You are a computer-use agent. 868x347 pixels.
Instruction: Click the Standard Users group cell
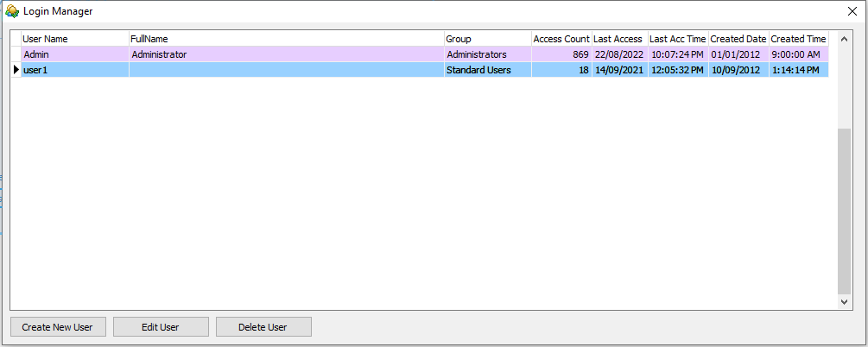point(487,70)
